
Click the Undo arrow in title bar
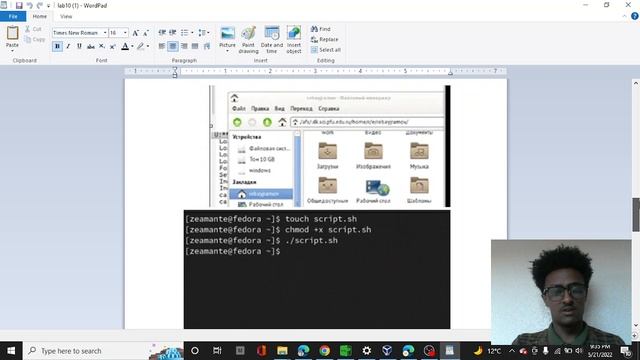(29, 5)
